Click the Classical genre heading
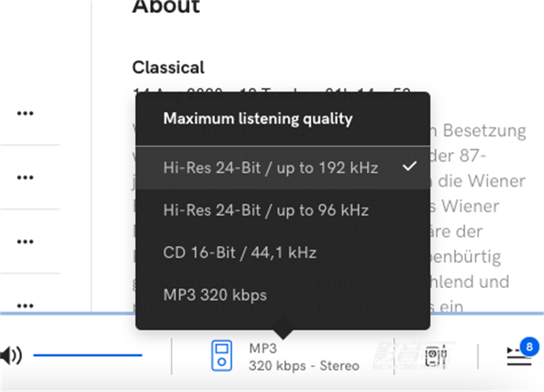The height and width of the screenshot is (392, 544). pyautogui.click(x=168, y=67)
